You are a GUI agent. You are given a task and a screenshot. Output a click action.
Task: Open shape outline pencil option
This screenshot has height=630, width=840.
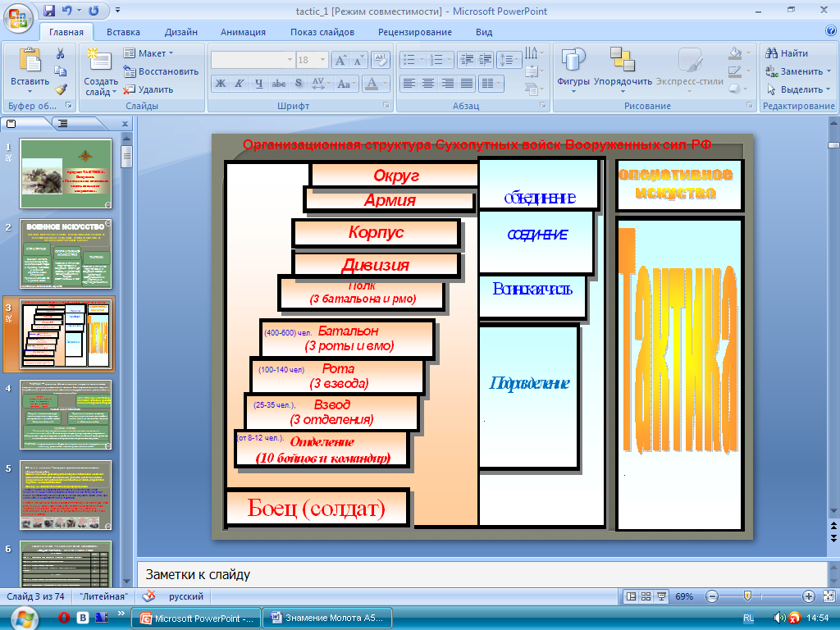(739, 71)
